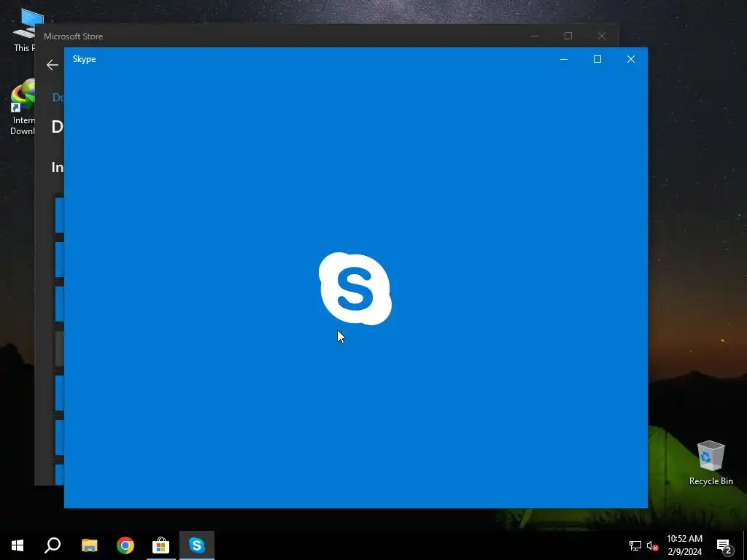This screenshot has width=747, height=560.
Task: Open File Explorer from the taskbar
Action: click(x=89, y=545)
